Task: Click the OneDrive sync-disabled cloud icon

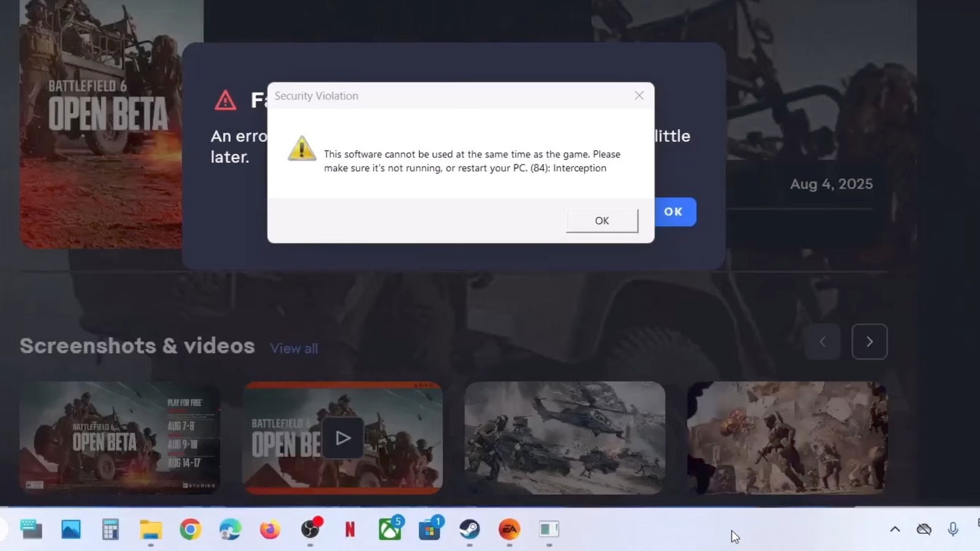Action: (x=924, y=529)
